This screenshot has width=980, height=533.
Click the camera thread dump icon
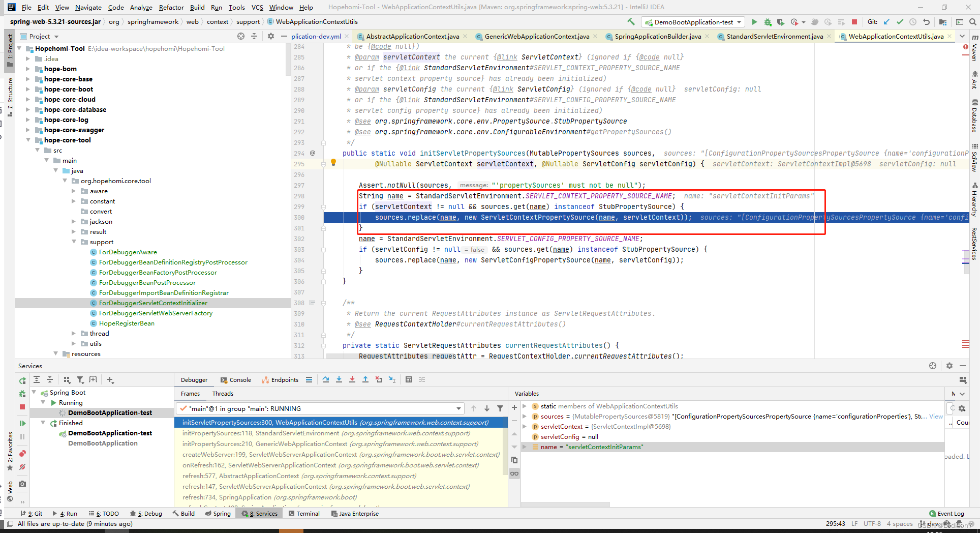(22, 484)
